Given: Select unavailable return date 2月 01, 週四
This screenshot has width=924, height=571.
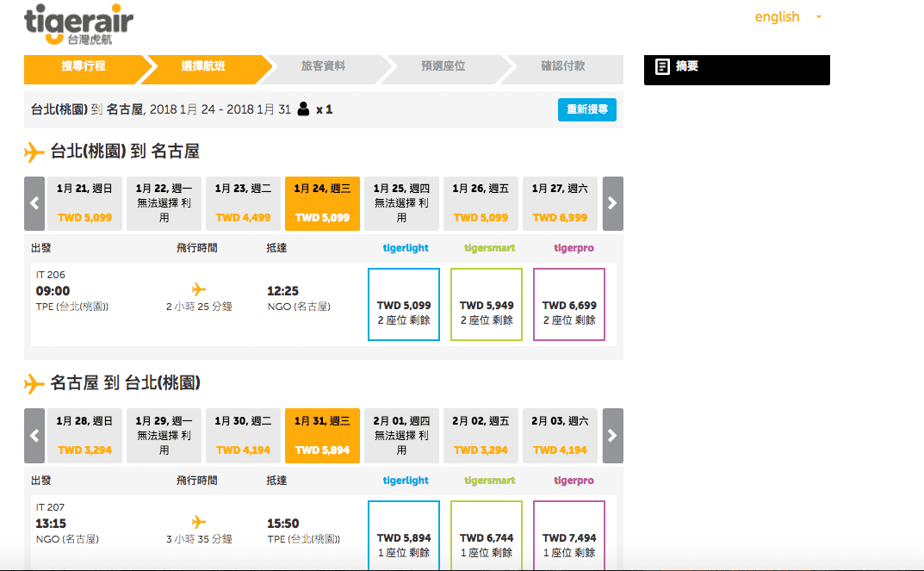Looking at the screenshot, I should (x=401, y=436).
